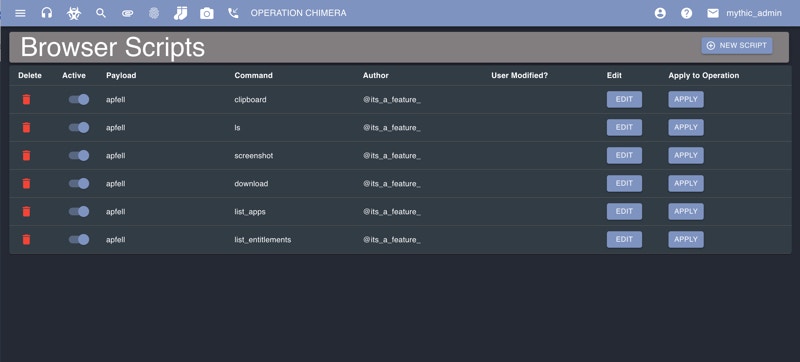
Task: Open the paperclip files icon
Action: click(128, 14)
